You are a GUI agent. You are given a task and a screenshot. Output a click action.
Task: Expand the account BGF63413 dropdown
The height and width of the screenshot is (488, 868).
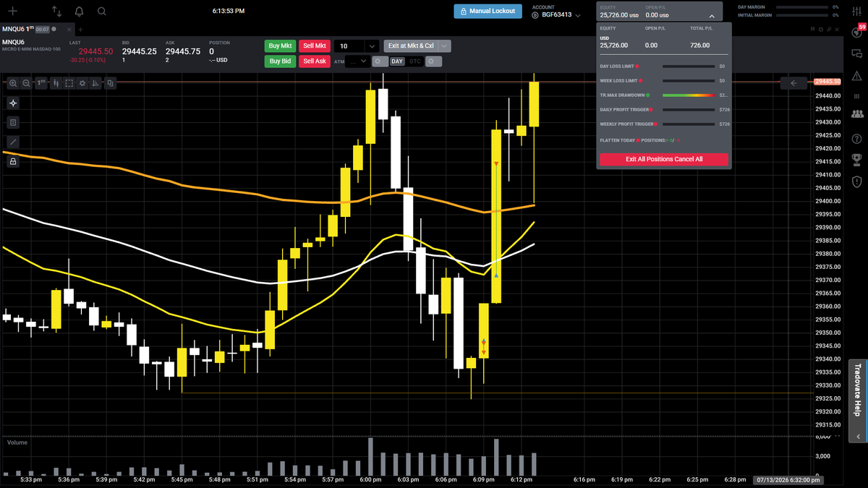(x=578, y=15)
